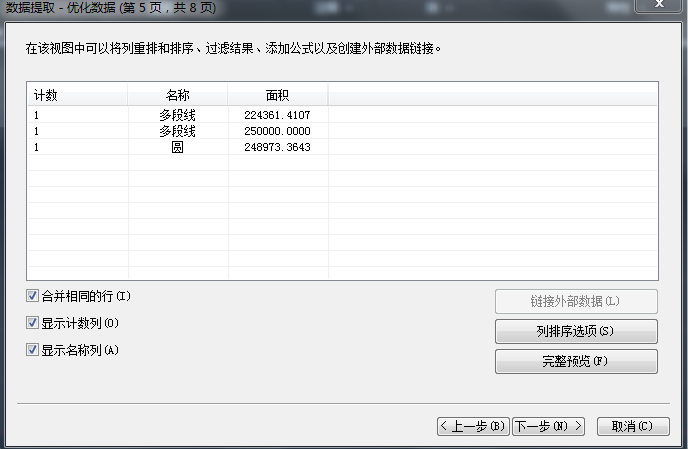Image resolution: width=688 pixels, height=449 pixels.
Task: Click count cell in the 圆 row
Action: 78,147
